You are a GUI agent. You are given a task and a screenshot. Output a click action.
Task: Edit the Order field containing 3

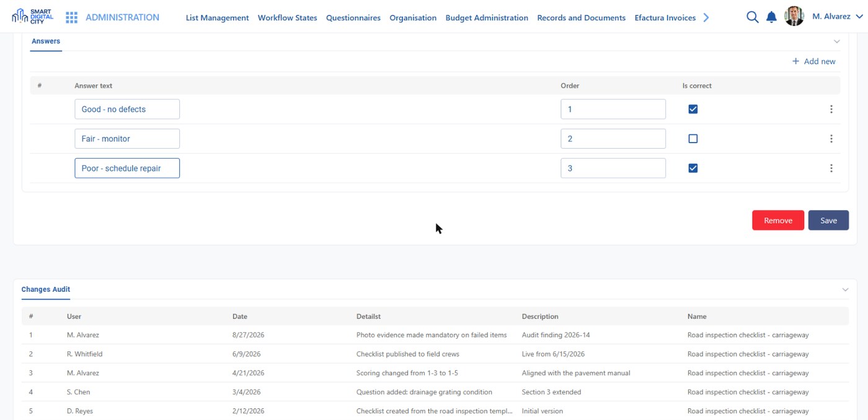613,168
